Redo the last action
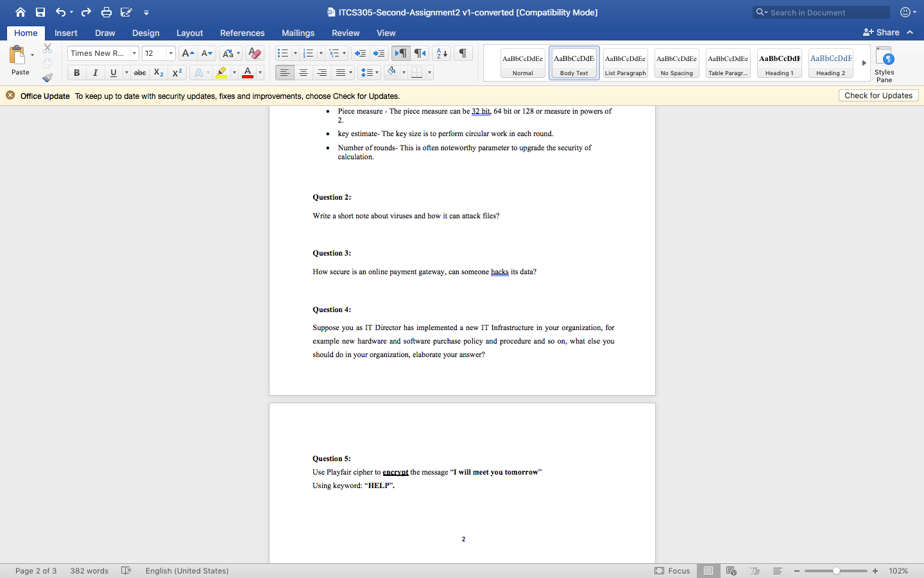The height and width of the screenshot is (578, 924). point(86,12)
